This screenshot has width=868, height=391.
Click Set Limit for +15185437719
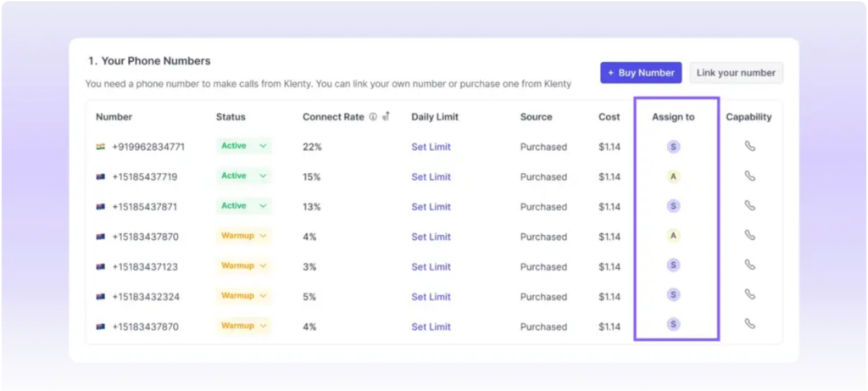(x=431, y=177)
